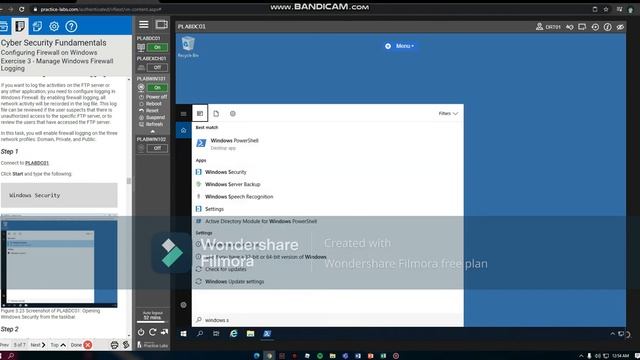Click the user account icon in PLABDC01 header
The image size is (640, 360).
point(539,27)
